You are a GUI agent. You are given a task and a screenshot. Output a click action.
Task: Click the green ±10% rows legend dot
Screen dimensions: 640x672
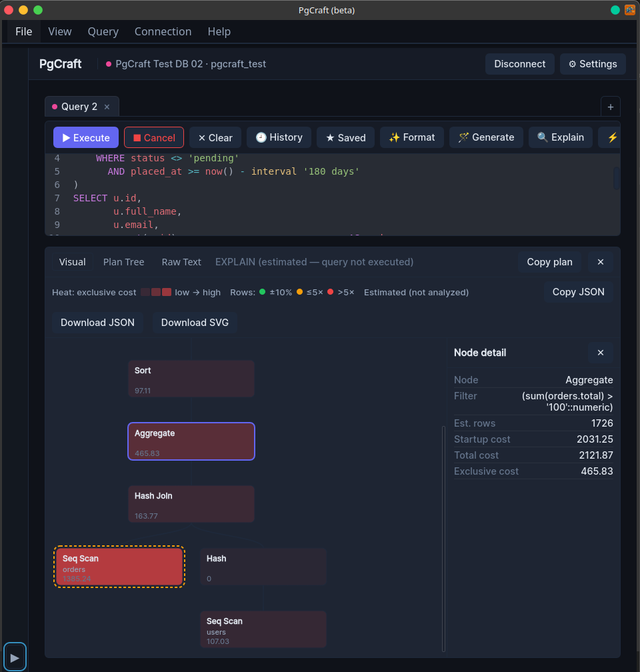click(x=263, y=292)
